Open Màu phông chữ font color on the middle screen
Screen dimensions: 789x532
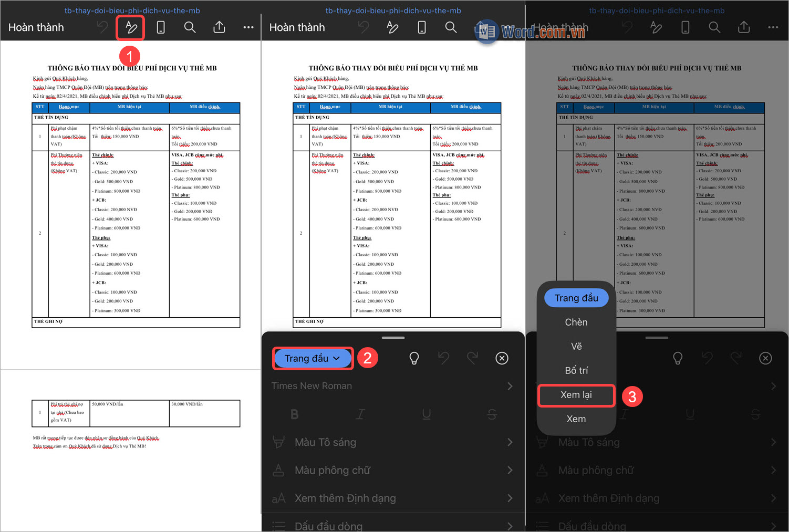(393, 470)
